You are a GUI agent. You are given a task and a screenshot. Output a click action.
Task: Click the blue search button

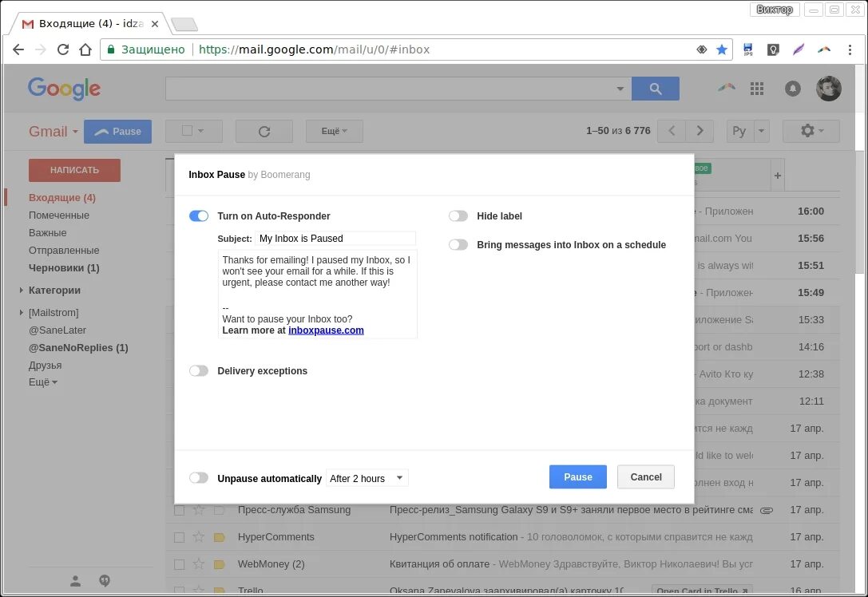click(x=656, y=89)
